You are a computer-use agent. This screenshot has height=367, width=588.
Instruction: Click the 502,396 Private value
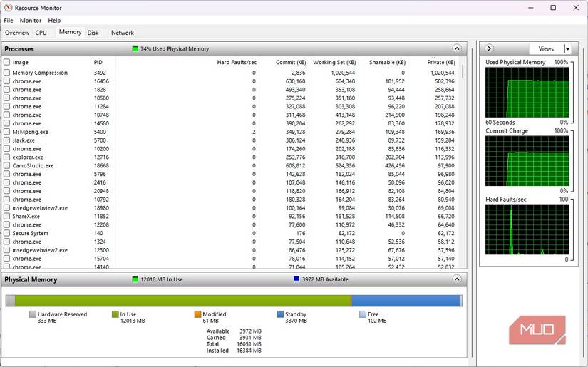[444, 81]
